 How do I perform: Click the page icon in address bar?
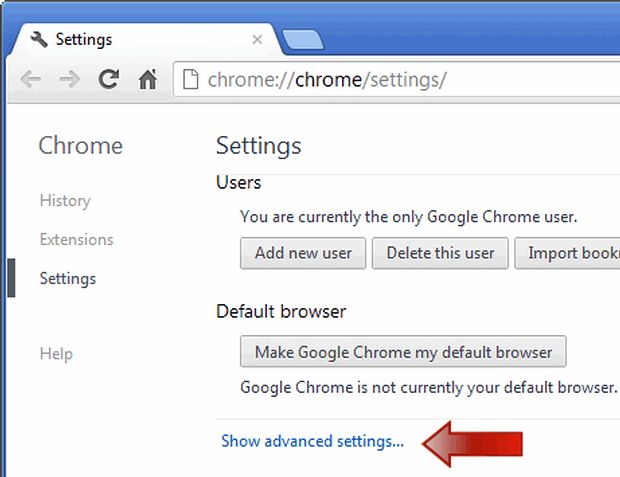tap(191, 79)
